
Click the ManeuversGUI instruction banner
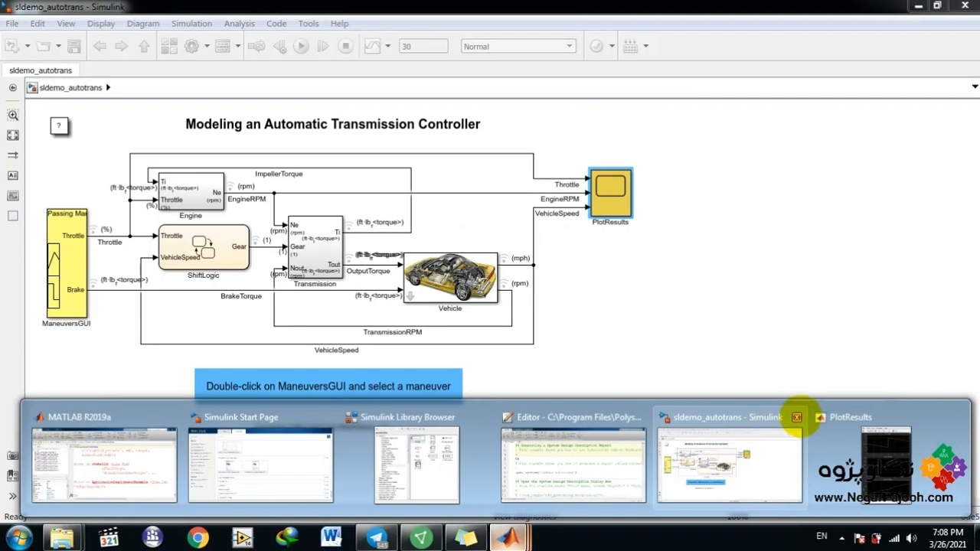pyautogui.click(x=328, y=386)
